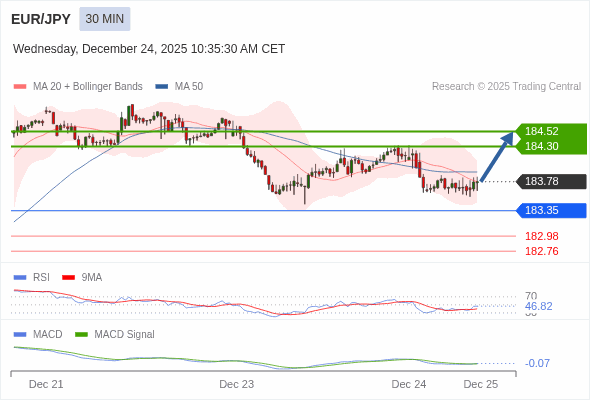590x400 pixels.
Task: Click the RSI value 46.82
Action: pyautogui.click(x=538, y=306)
